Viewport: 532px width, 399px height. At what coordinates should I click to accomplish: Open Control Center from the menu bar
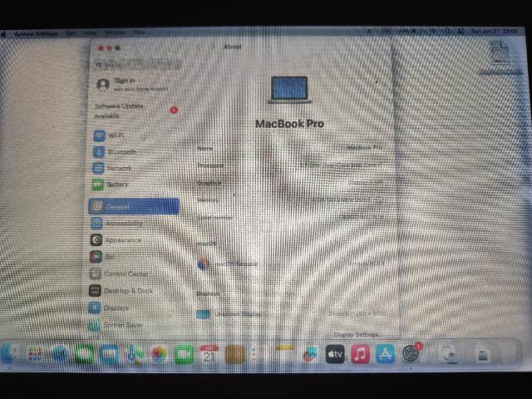(x=461, y=32)
